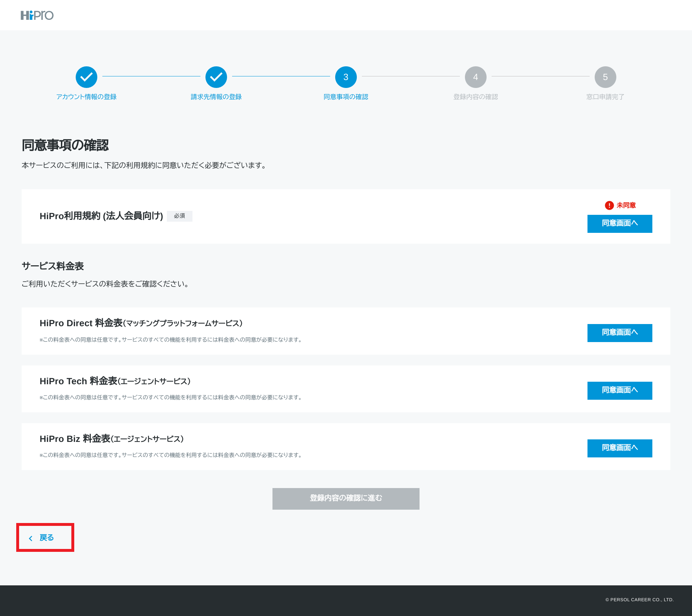The width and height of the screenshot is (692, 616).
Task: Click the left chevron beside 戻る
Action: (31, 538)
